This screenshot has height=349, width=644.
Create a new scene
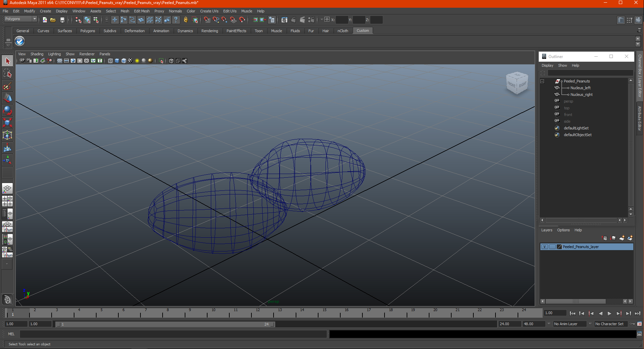tap(45, 20)
